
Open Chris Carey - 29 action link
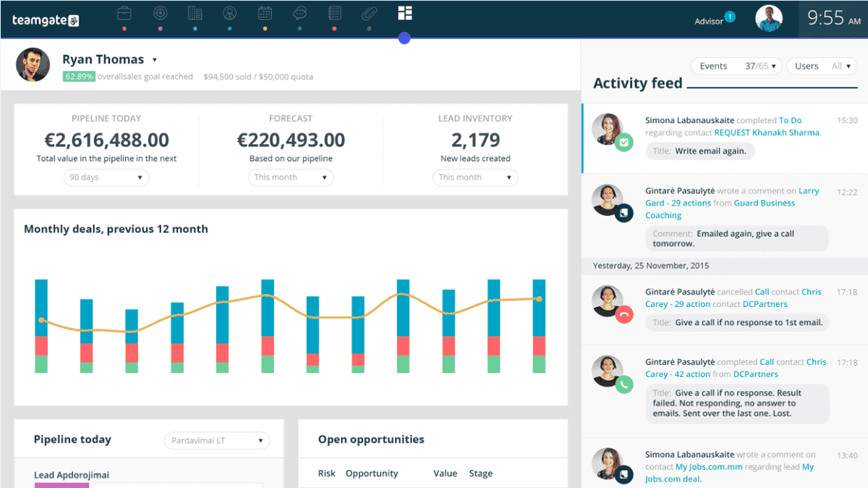point(733,298)
